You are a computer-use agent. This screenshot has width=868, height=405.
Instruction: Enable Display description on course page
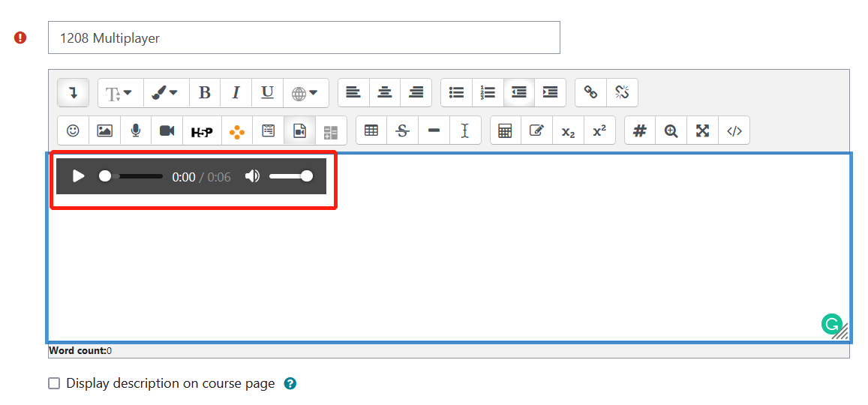click(x=54, y=383)
